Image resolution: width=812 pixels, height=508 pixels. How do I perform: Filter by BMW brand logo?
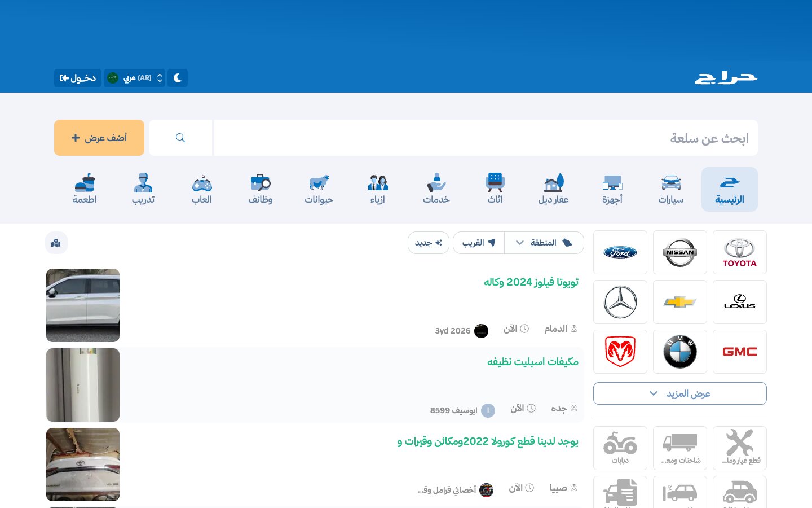point(680,352)
